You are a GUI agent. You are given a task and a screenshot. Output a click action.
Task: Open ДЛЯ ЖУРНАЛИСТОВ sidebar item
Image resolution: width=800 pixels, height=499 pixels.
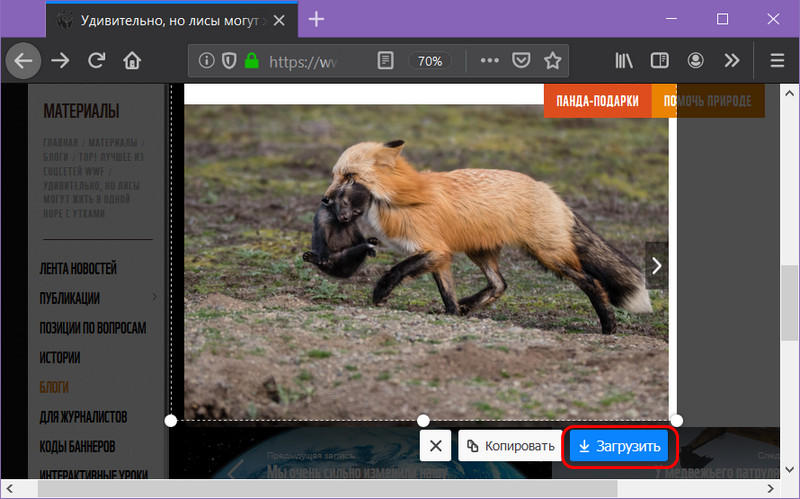coord(83,417)
